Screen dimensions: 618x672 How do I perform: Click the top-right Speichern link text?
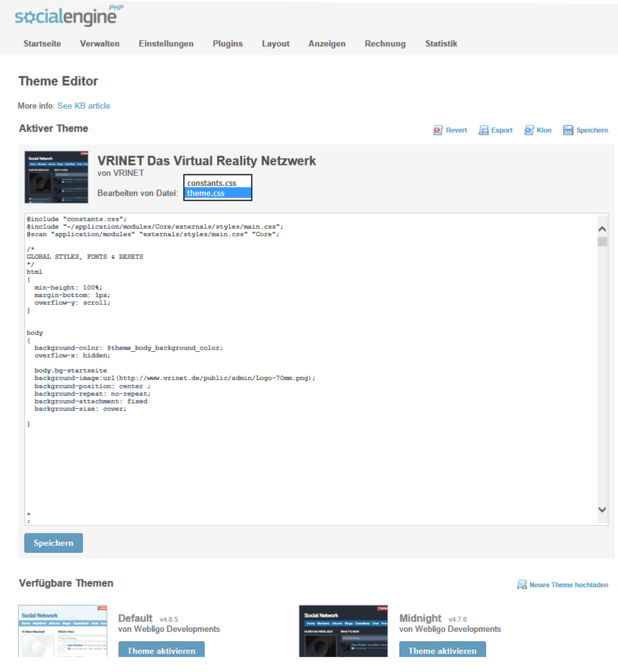(x=592, y=130)
